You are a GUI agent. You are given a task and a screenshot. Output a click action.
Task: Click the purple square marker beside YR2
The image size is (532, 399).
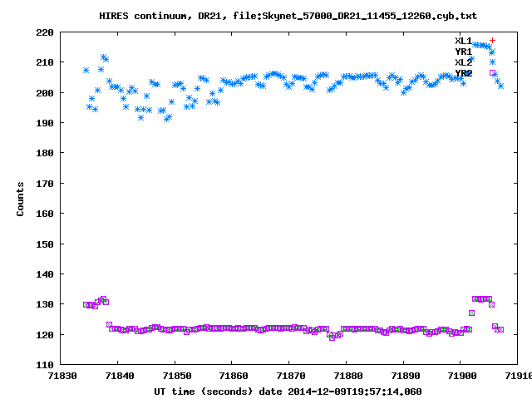492,73
